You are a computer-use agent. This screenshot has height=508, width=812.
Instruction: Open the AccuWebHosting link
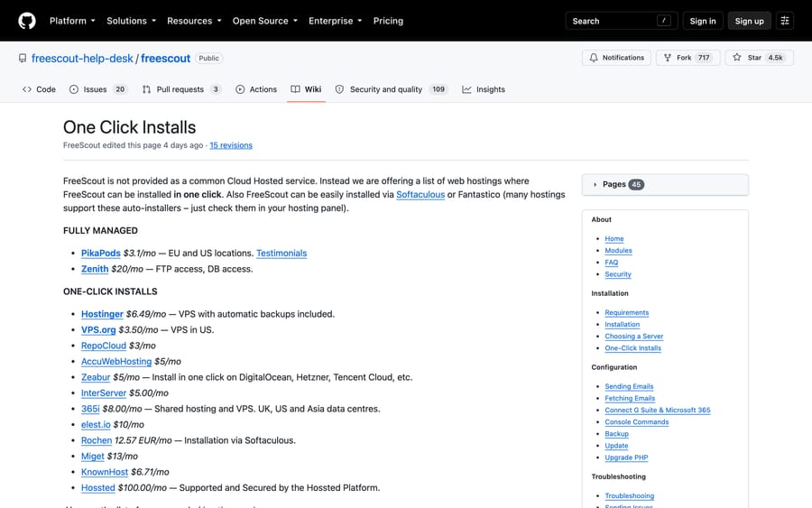point(116,362)
